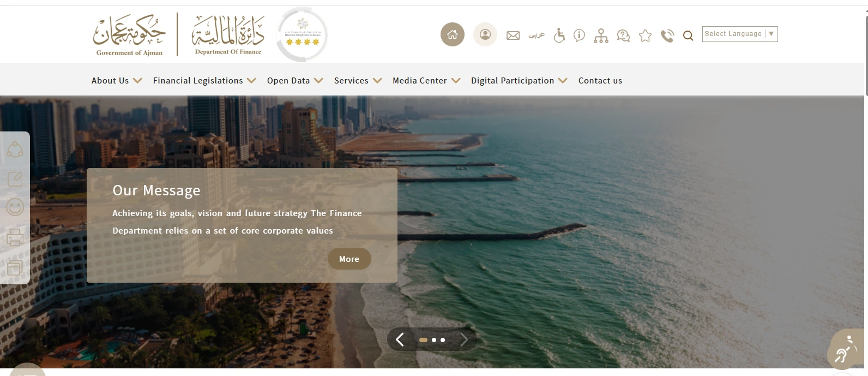Viewport: 868px width, 376px height.
Task: Open the home page icon
Action: click(453, 34)
